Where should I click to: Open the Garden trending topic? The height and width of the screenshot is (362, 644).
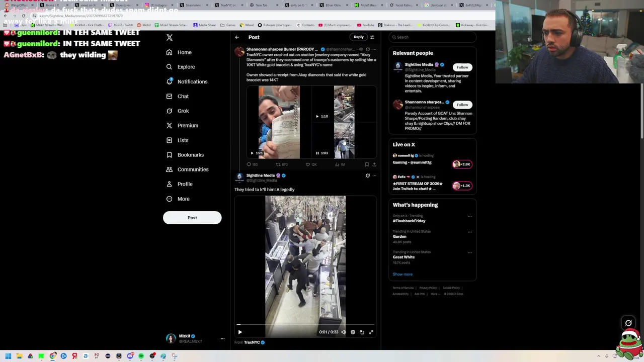tap(399, 236)
